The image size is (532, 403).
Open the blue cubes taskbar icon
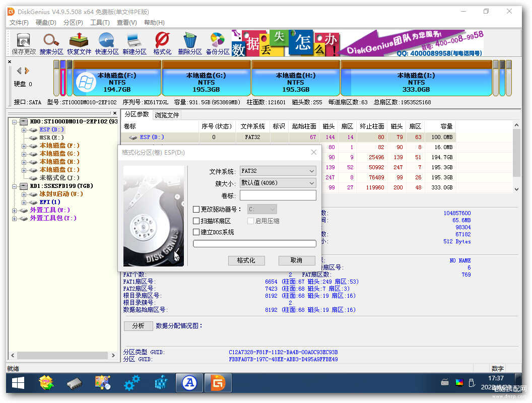click(161, 383)
